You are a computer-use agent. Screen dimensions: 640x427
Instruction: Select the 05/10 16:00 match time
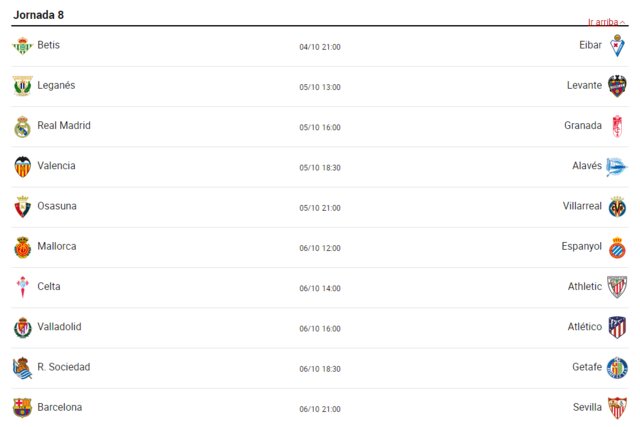tap(320, 127)
